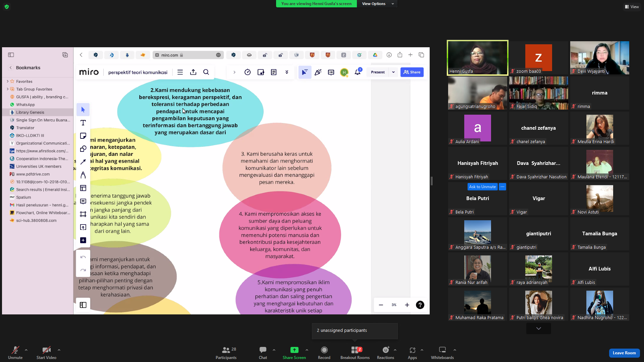Unmute the microphone in Zoom
This screenshot has width=644, height=362.
(15, 353)
